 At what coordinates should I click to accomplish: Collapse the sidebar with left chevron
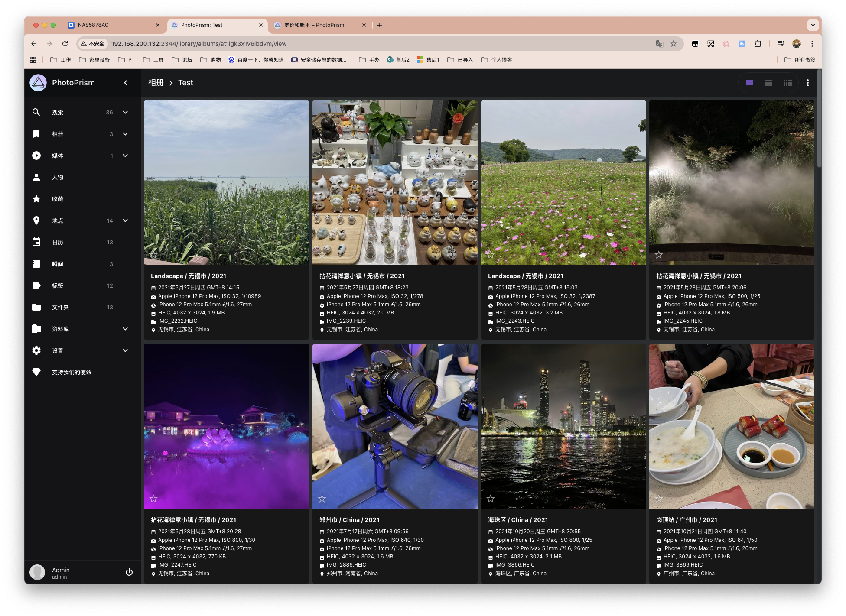126,83
